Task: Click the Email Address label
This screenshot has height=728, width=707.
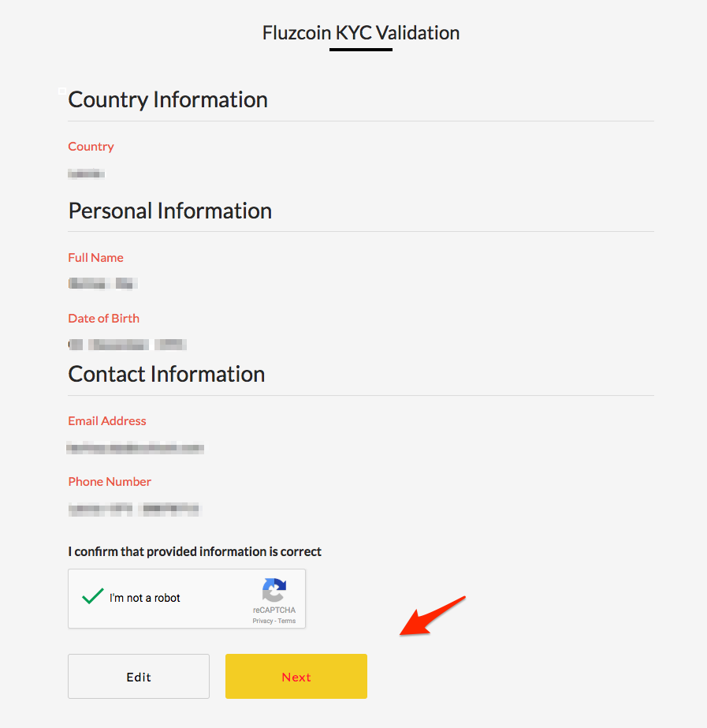Action: click(x=107, y=421)
